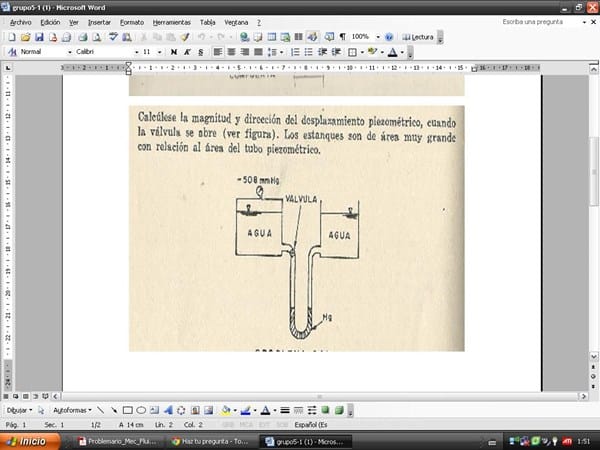Click the Lectura reading view button
600x450 pixels.
click(x=418, y=37)
